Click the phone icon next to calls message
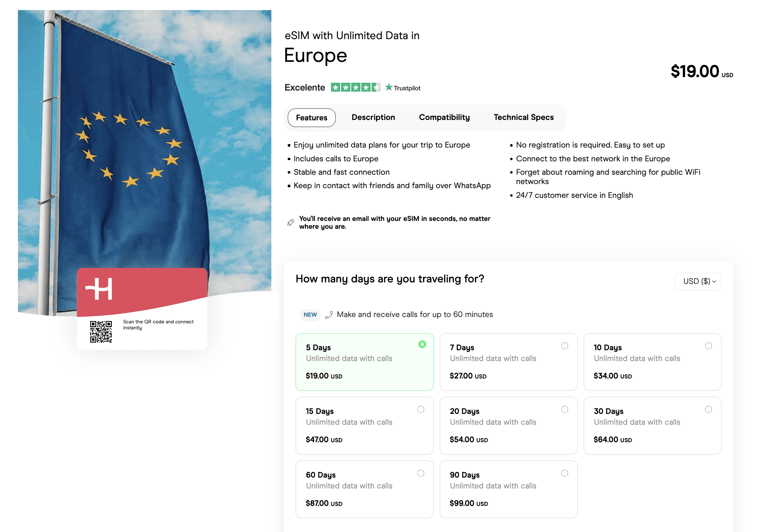This screenshot has width=776, height=532. [x=328, y=315]
